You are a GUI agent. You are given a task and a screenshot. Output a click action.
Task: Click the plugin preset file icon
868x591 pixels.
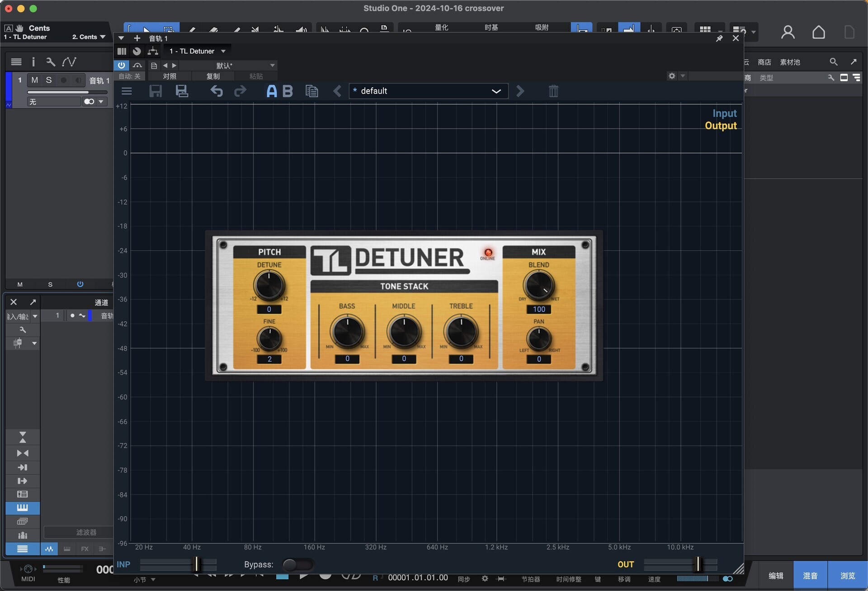tap(154, 66)
